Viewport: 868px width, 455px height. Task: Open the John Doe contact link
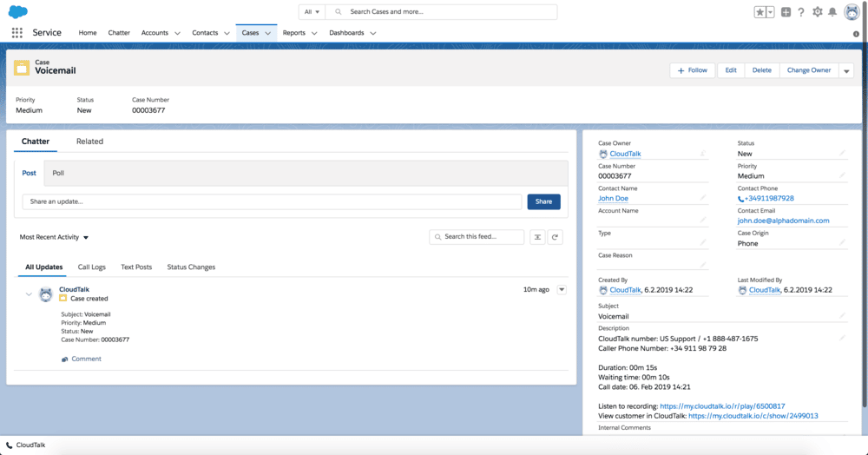pos(613,198)
